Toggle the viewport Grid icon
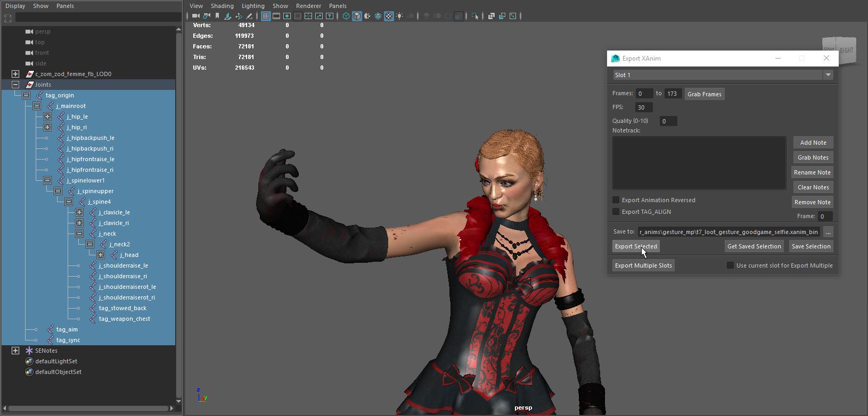868x416 pixels. coord(265,16)
